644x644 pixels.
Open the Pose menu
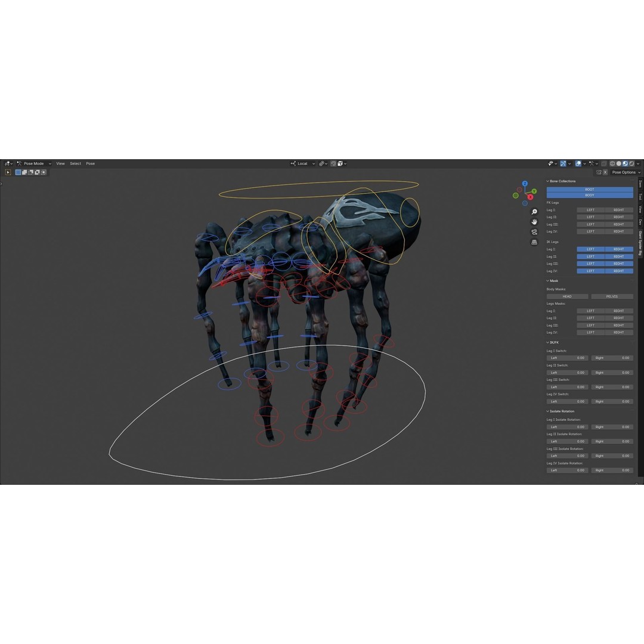[91, 163]
